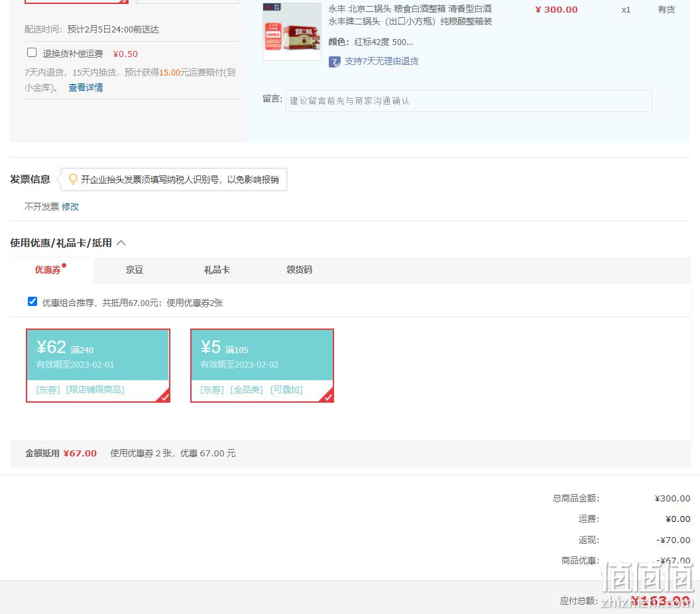Viewport: 700px width, 614px height.
Task: Uncheck the 优惠组合推荐 checkbox
Action: [x=32, y=301]
